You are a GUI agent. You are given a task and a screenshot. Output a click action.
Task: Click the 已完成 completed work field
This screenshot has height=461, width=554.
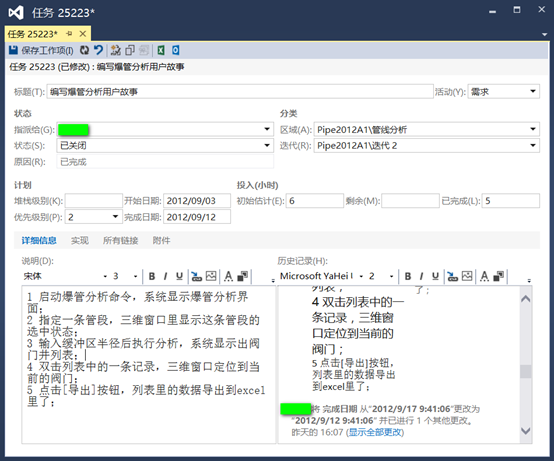(x=511, y=201)
